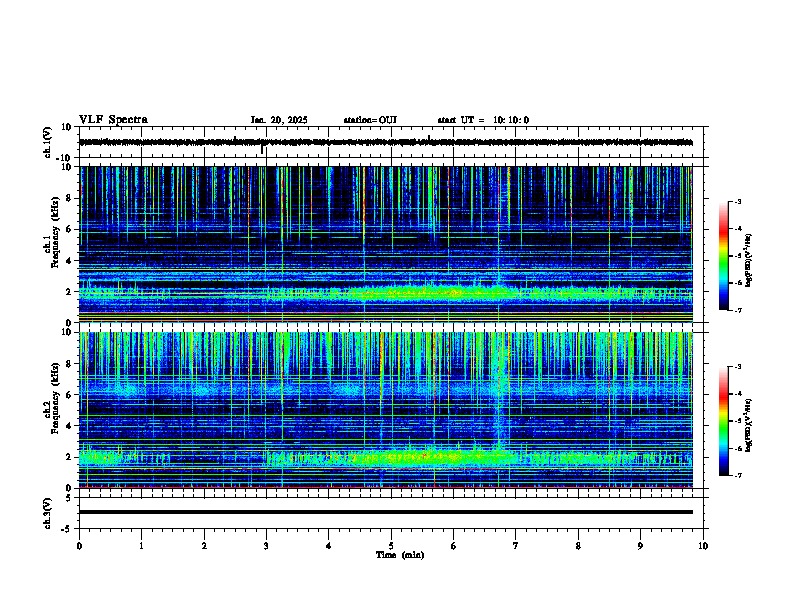This screenshot has height=612, width=792.
Task: Click the "ch.3(V)" bottom panel axis label
Action: 48,514
